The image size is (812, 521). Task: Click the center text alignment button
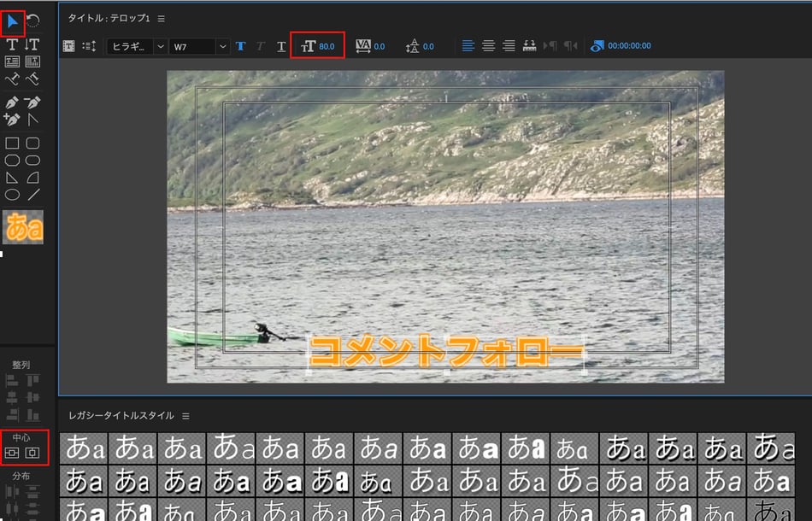click(x=488, y=46)
